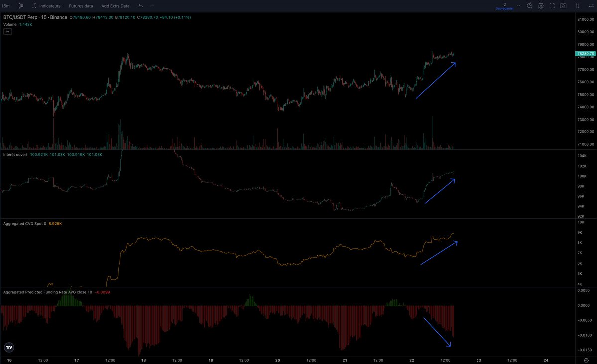Image resolution: width=597 pixels, height=364 pixels.
Task: Open the candlestick chart type selector
Action: [20, 6]
